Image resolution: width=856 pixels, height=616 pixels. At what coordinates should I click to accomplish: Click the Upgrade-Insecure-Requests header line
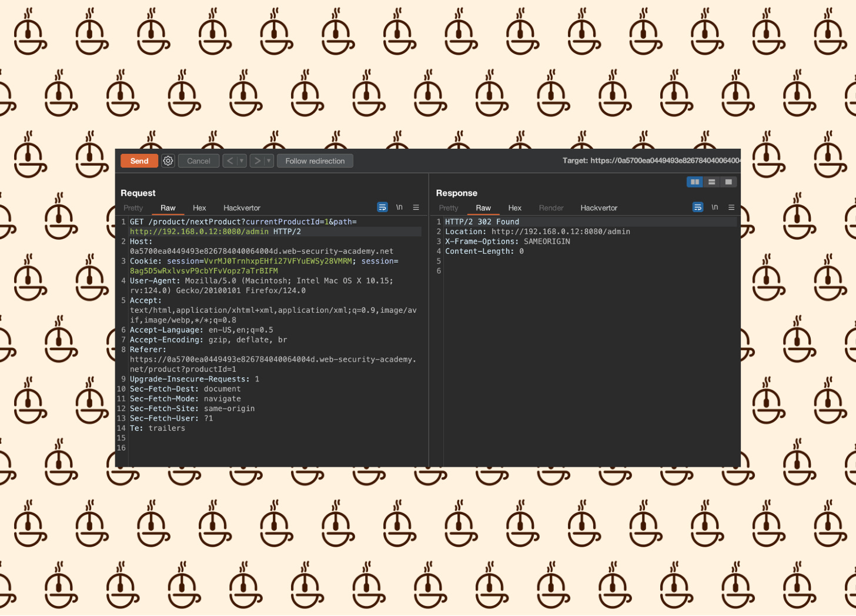[195, 379]
